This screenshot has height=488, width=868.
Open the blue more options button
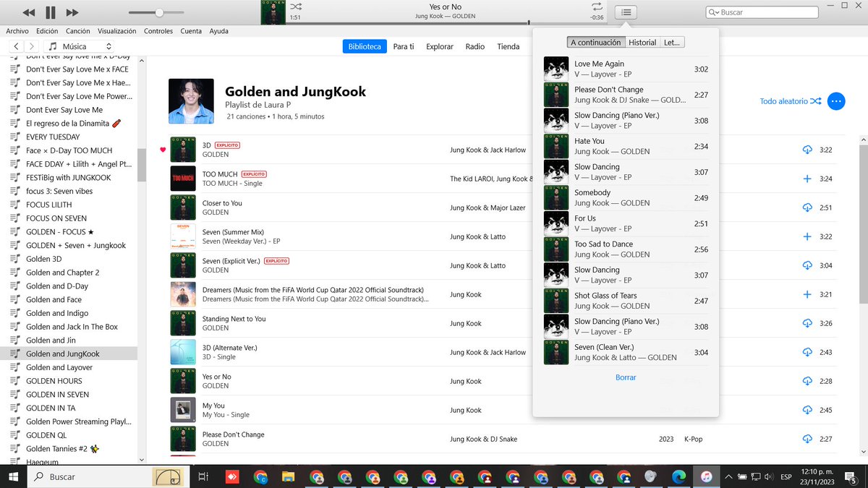836,101
